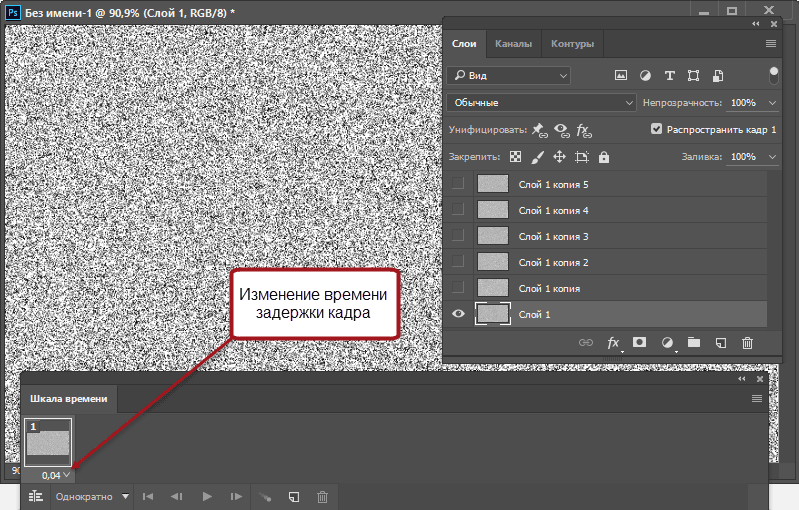Filter layers by type (T) icon

669,75
